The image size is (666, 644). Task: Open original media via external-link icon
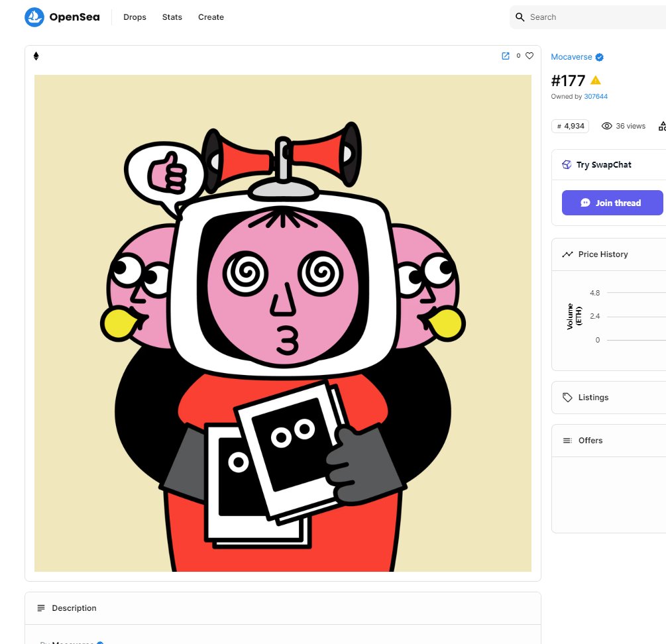(506, 56)
